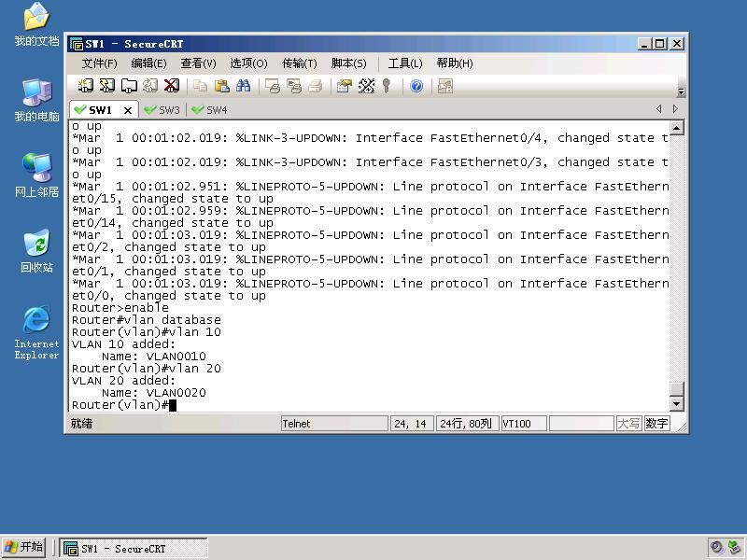
Task: Click the Keymap Editor toolbar icon
Action: click(x=366, y=86)
